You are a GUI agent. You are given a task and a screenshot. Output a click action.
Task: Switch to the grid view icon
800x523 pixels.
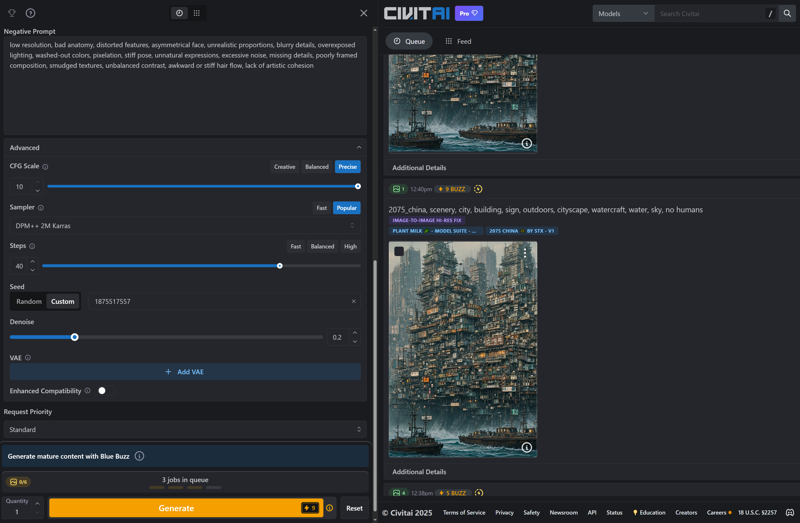197,13
